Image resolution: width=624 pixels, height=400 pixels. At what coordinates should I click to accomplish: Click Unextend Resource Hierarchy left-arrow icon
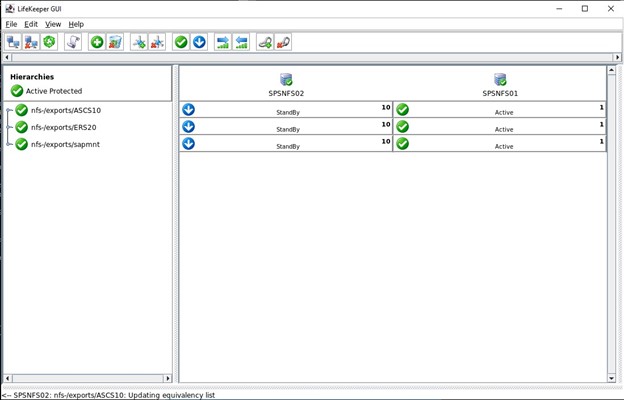241,42
